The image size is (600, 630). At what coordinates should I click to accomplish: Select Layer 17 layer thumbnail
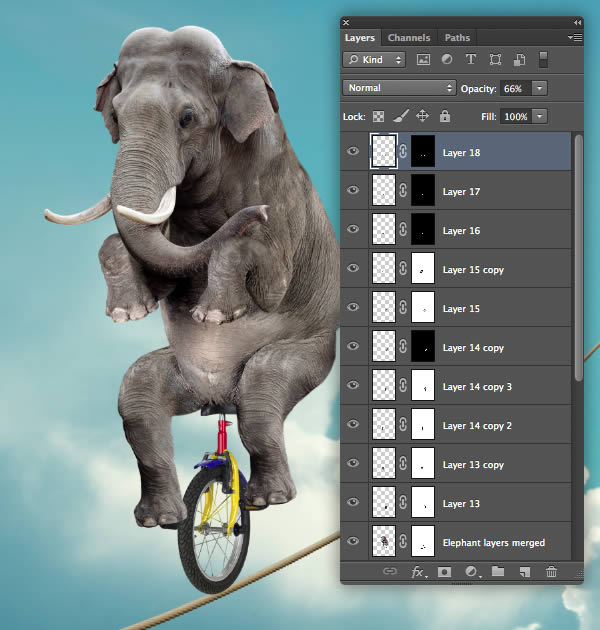point(383,190)
